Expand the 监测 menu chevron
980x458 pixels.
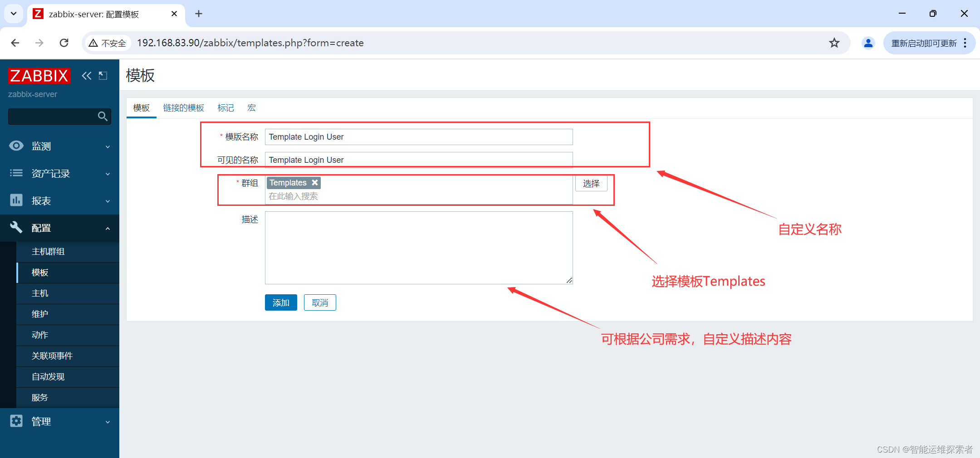pyautogui.click(x=108, y=146)
